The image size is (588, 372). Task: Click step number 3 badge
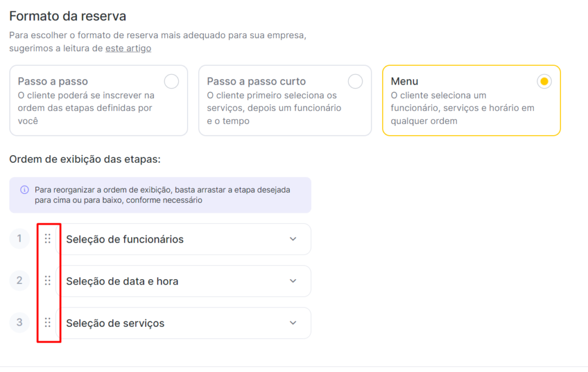click(x=19, y=323)
